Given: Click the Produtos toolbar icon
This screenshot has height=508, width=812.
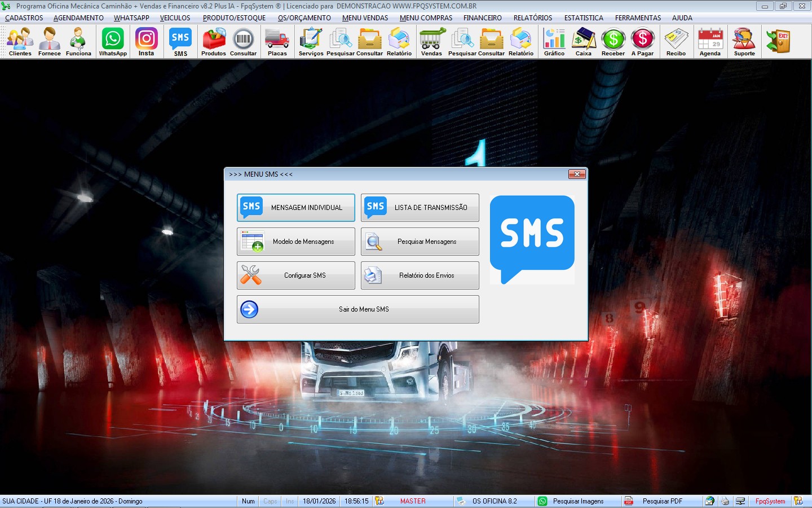Looking at the screenshot, I should click(214, 42).
